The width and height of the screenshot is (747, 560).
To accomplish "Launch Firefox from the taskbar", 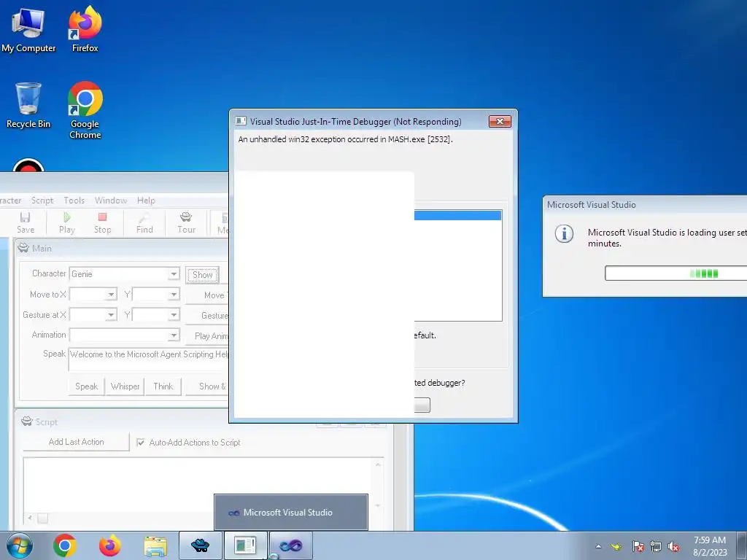I will 110,545.
